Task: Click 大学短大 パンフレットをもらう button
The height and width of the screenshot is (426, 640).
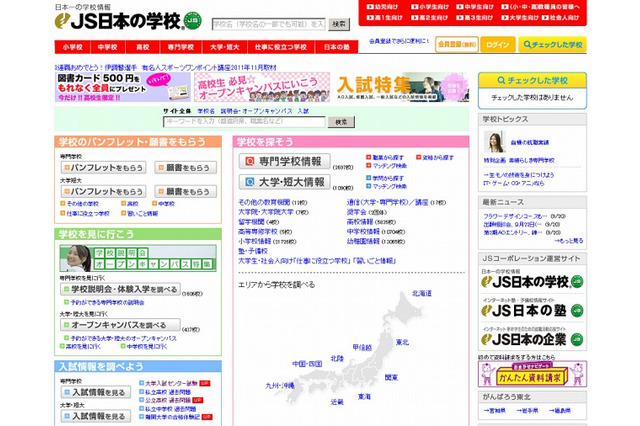Action: click(x=103, y=191)
